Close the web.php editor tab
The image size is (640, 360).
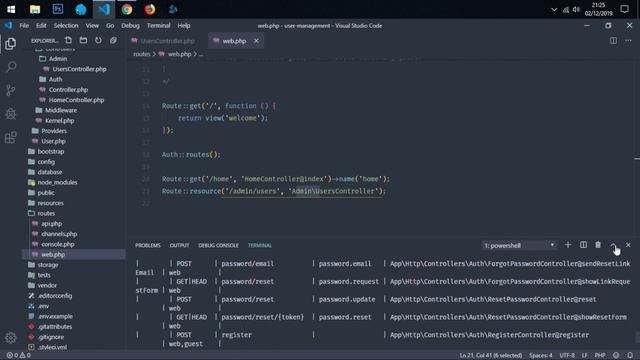256,41
